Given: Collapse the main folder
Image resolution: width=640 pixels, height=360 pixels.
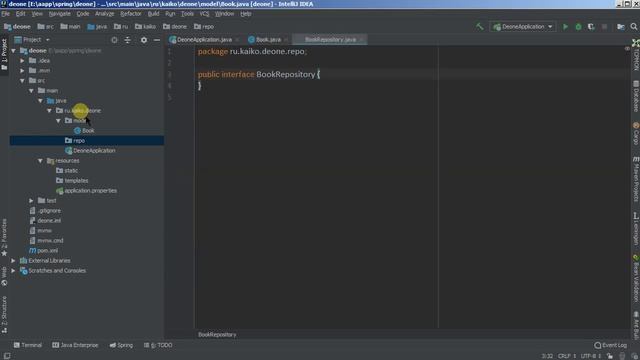Looking at the screenshot, I should click(x=31, y=91).
